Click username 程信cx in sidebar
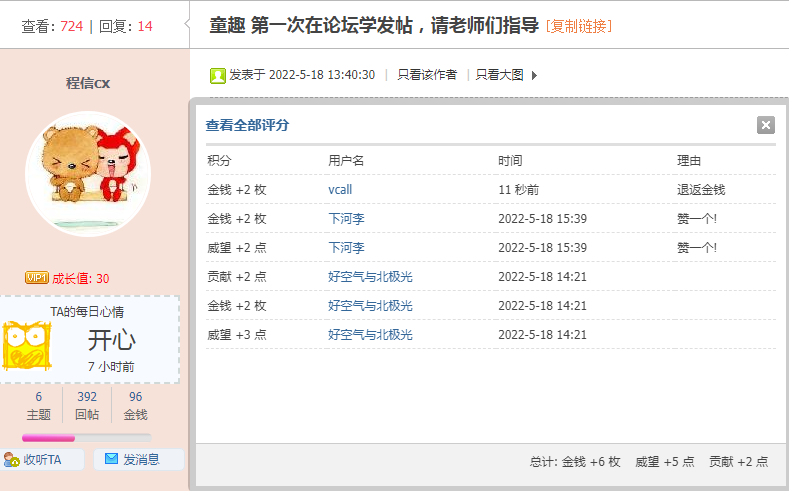This screenshot has width=789, height=491. pyautogui.click(x=88, y=83)
